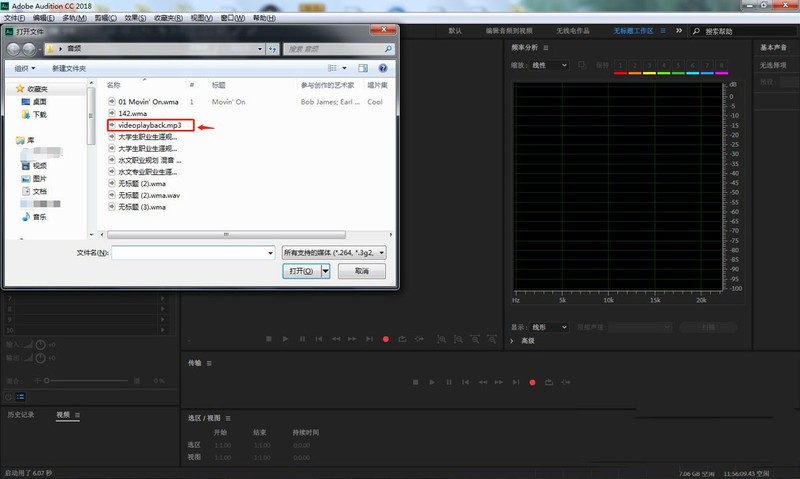Click the 打开 button to open file
This screenshot has height=479, width=800.
pos(301,271)
